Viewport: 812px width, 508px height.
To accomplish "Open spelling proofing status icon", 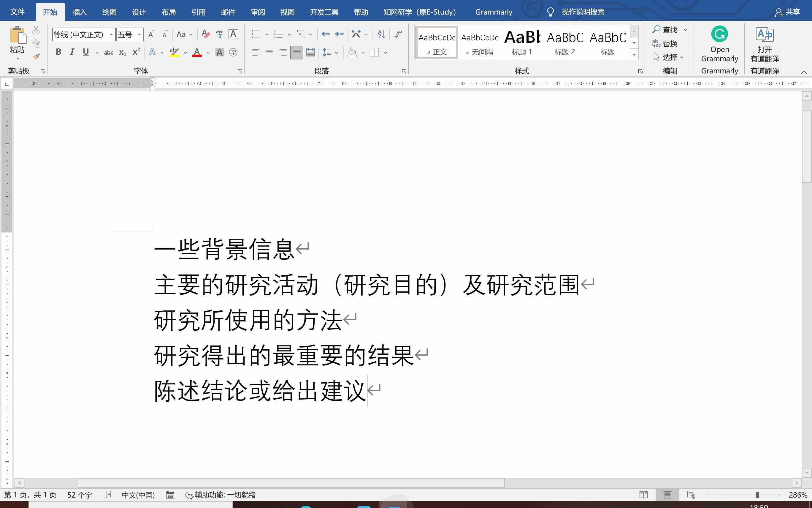I will click(107, 495).
